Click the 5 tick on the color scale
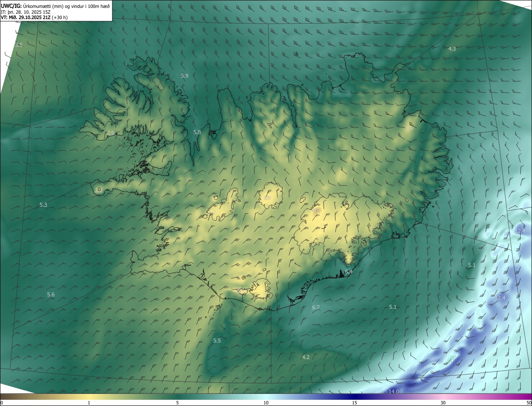The width and height of the screenshot is (532, 406). (177, 403)
